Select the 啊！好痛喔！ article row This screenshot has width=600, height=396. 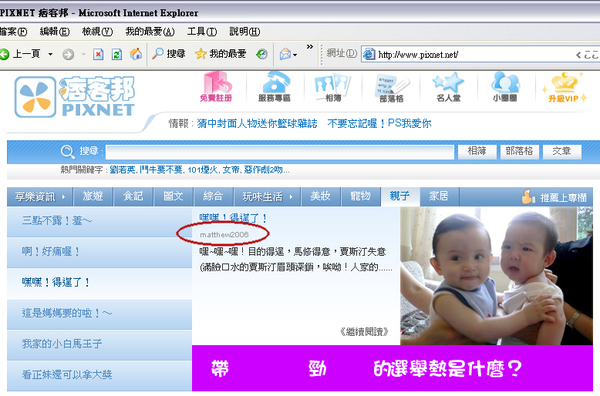(99, 252)
